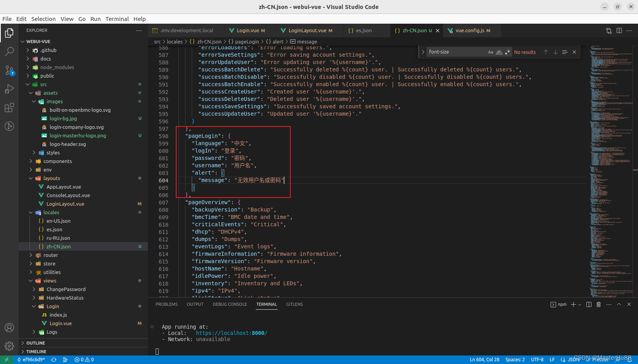This screenshot has width=638, height=364.
Task: Toggle Match Case in the find widget
Action: (x=490, y=52)
